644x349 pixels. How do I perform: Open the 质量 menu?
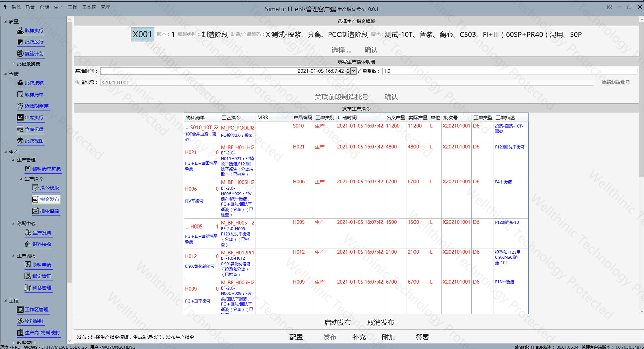click(x=30, y=7)
